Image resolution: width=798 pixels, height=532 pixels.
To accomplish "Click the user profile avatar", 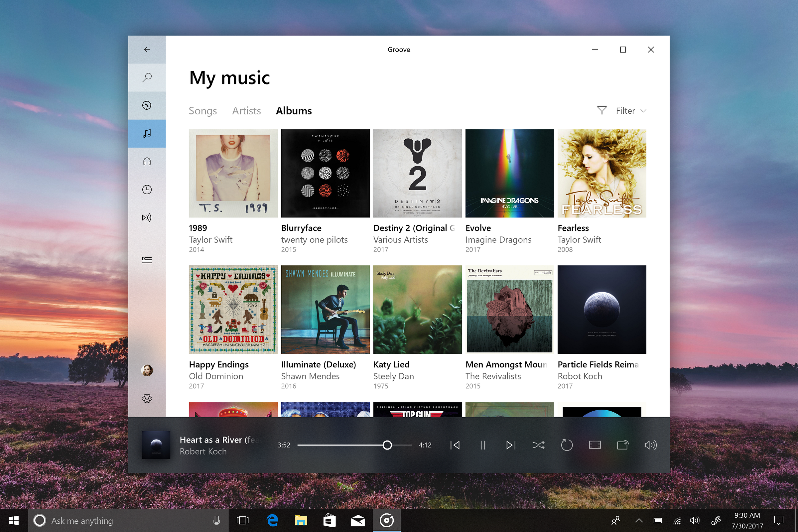I will coord(147,370).
